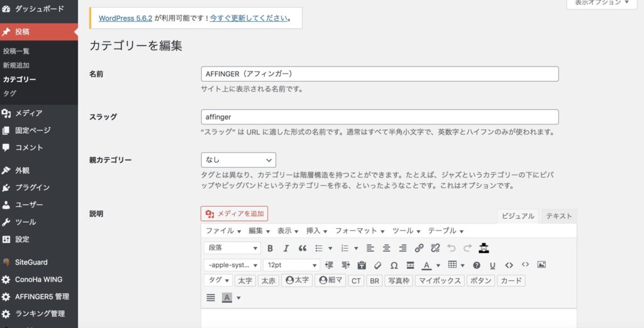Click the increase indent icon
The width and height of the screenshot is (644, 328).
pyautogui.click(x=345, y=265)
